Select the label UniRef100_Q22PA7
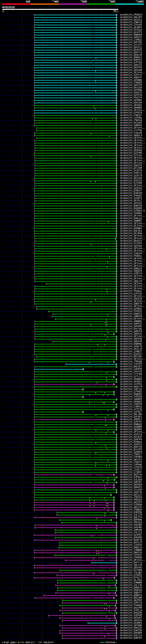This screenshot has height=644, width=146. [x=131, y=535]
